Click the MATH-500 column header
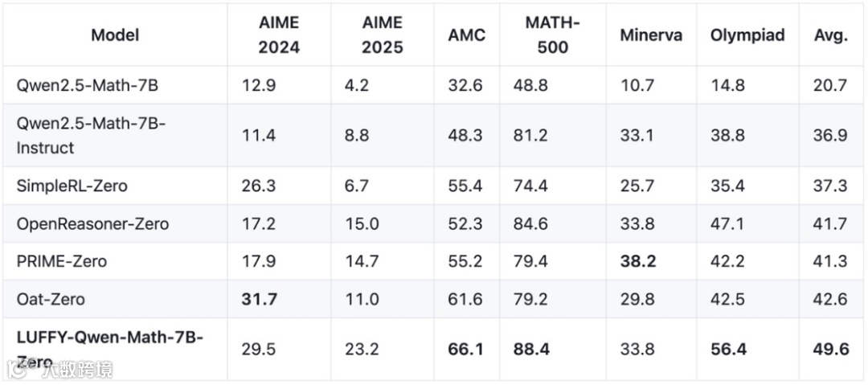 552,35
